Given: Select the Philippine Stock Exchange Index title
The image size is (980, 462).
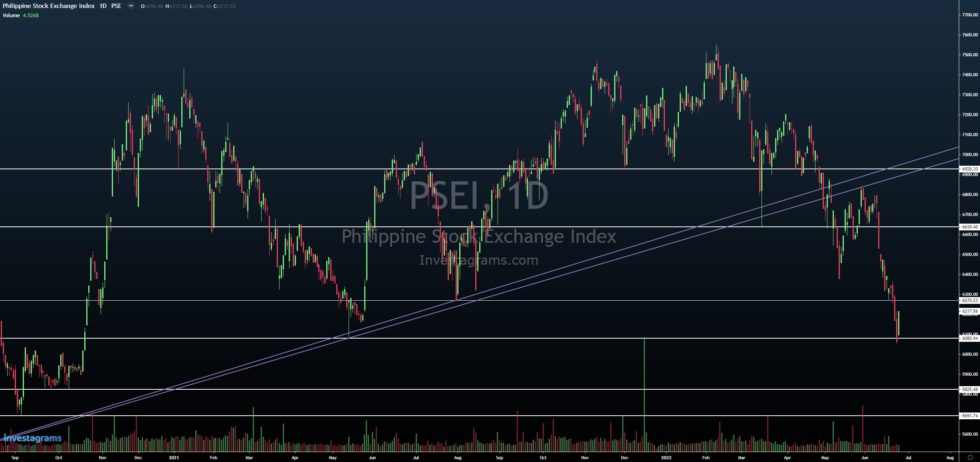Looking at the screenshot, I should pos(49,6).
